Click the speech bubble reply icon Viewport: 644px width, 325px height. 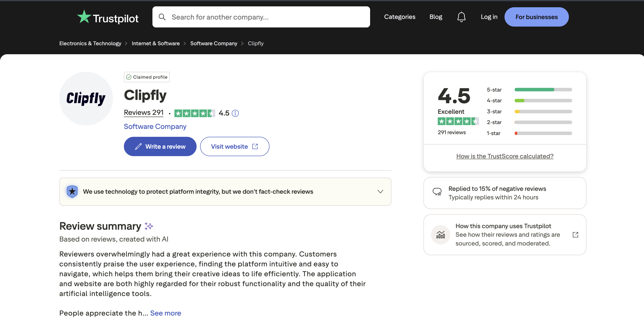click(437, 192)
